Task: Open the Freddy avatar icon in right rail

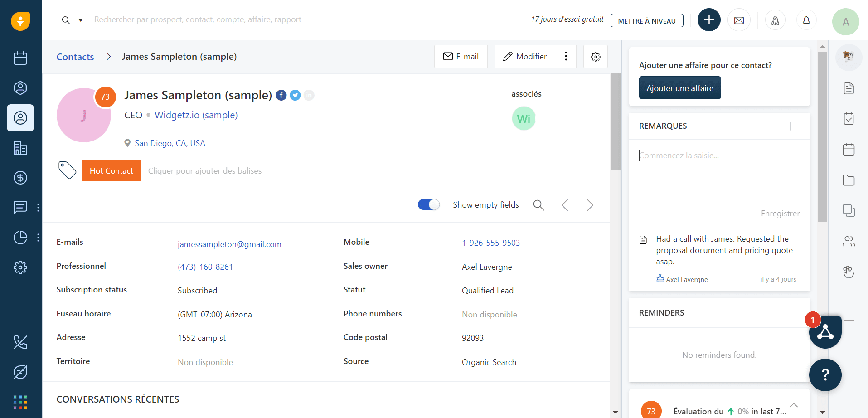Action: (x=849, y=57)
